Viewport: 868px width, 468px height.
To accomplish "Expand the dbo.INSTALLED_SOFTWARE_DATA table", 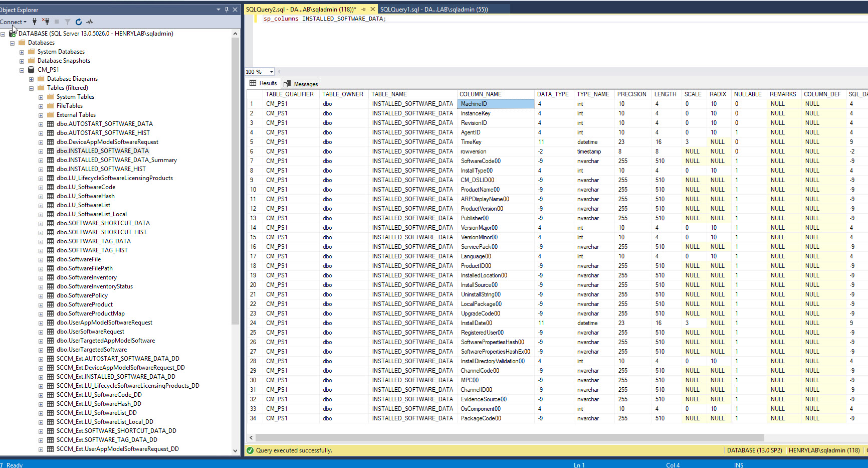I will point(41,150).
